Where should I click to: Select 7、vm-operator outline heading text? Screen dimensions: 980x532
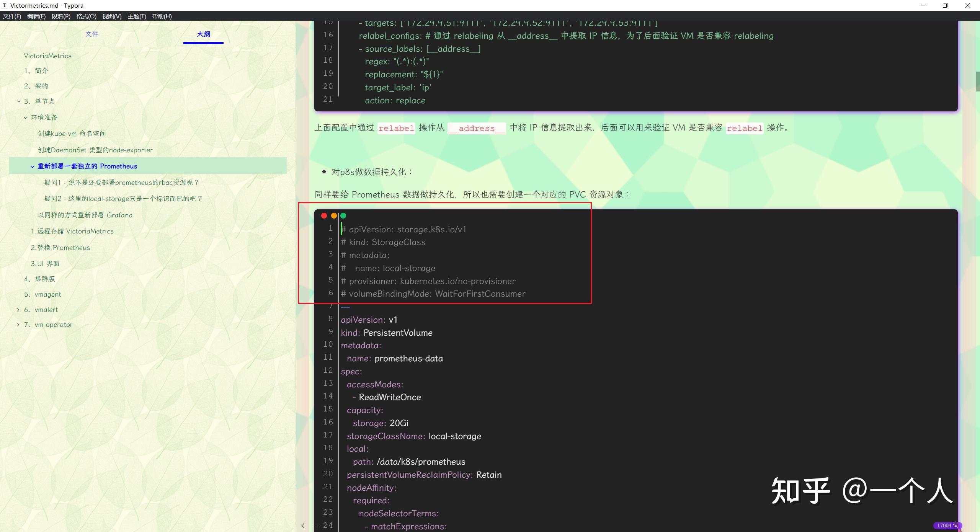coord(48,325)
